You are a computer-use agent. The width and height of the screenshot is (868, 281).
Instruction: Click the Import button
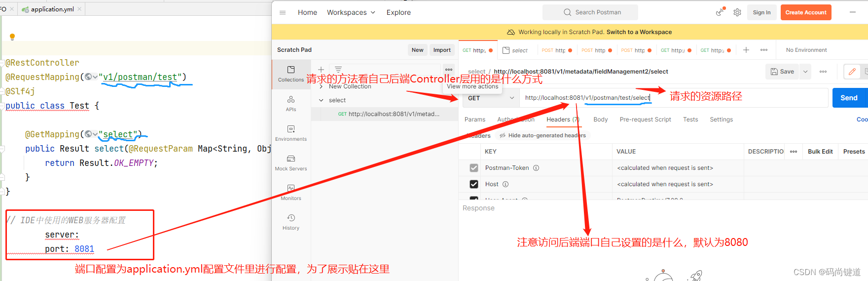(x=442, y=50)
